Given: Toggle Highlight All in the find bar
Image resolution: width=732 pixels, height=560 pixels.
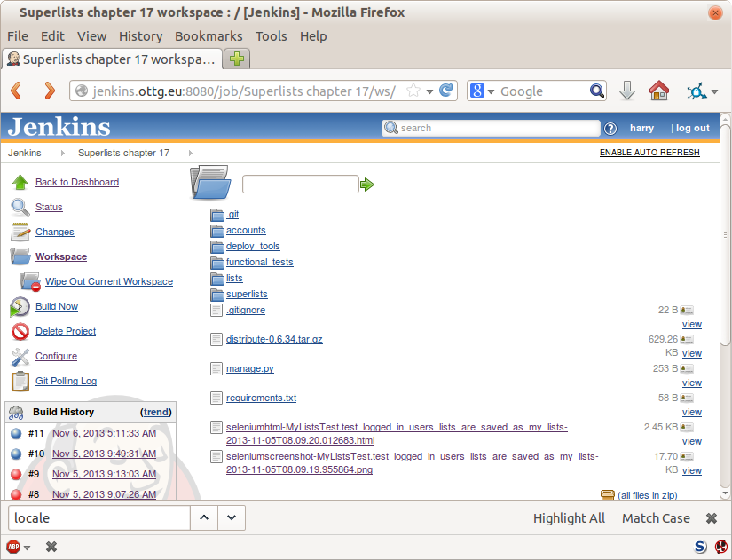Looking at the screenshot, I should click(x=568, y=517).
